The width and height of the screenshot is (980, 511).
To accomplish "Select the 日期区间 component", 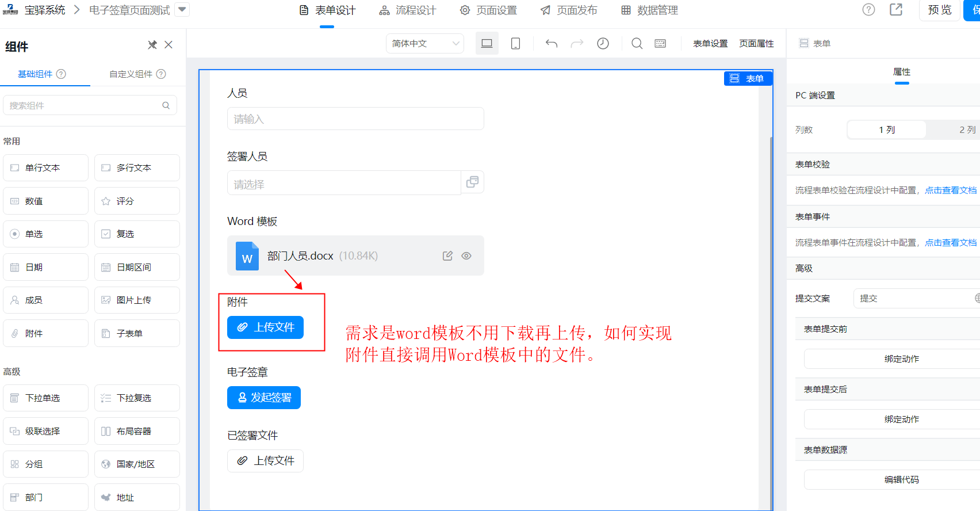I will pos(137,267).
